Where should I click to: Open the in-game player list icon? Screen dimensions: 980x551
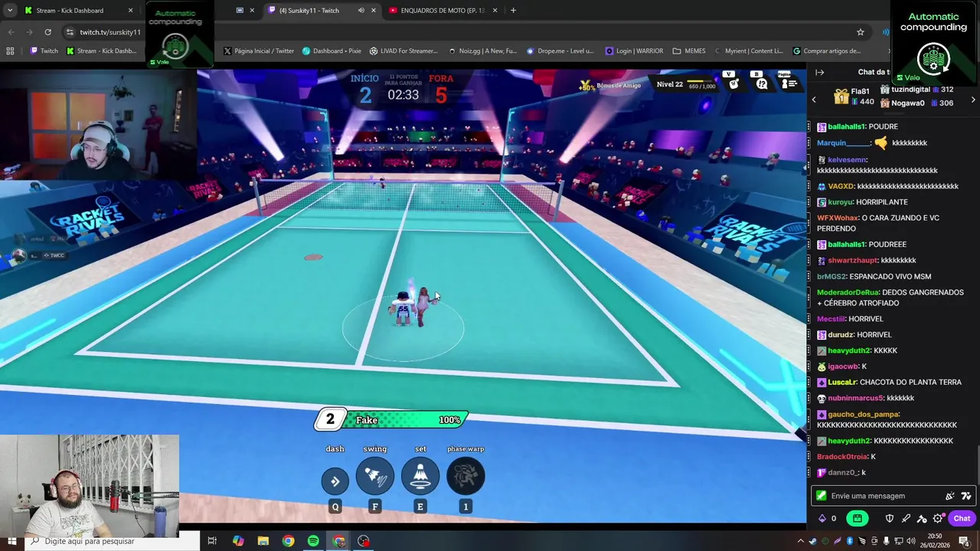[788, 83]
